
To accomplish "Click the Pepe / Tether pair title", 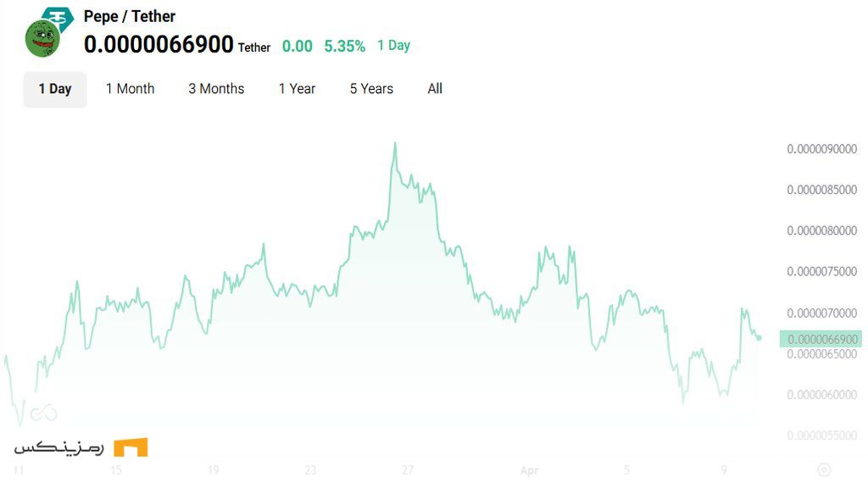I will click(129, 16).
